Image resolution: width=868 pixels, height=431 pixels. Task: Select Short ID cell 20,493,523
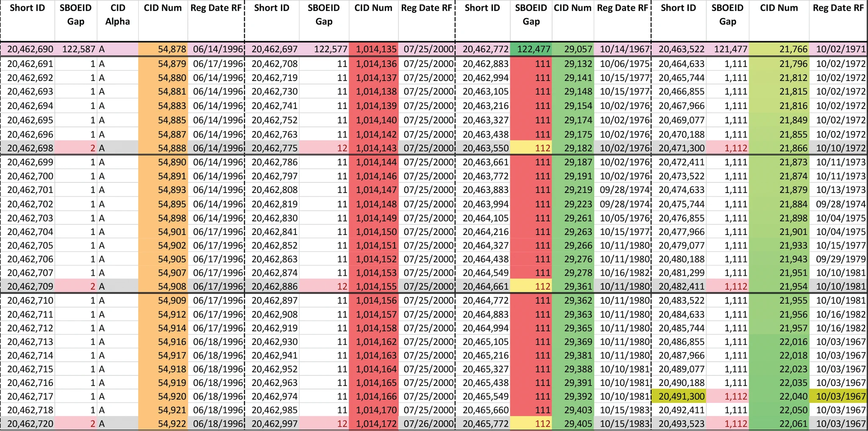coord(679,424)
